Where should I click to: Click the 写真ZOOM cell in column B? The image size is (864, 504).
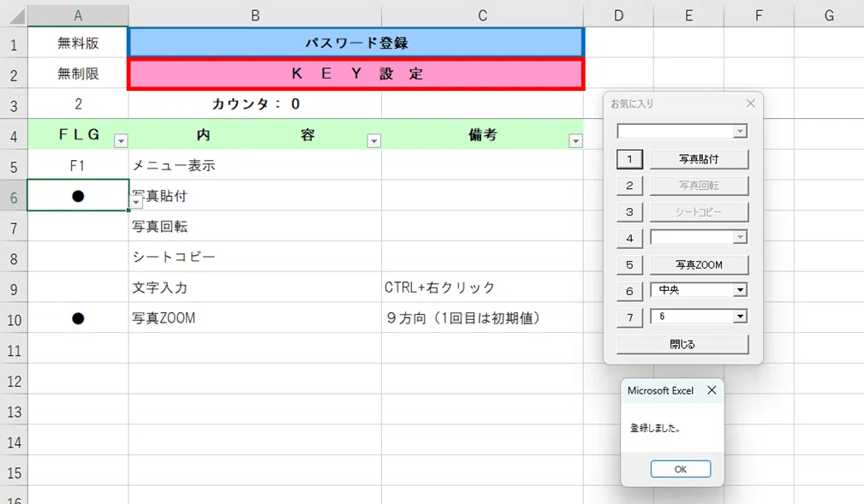point(255,317)
